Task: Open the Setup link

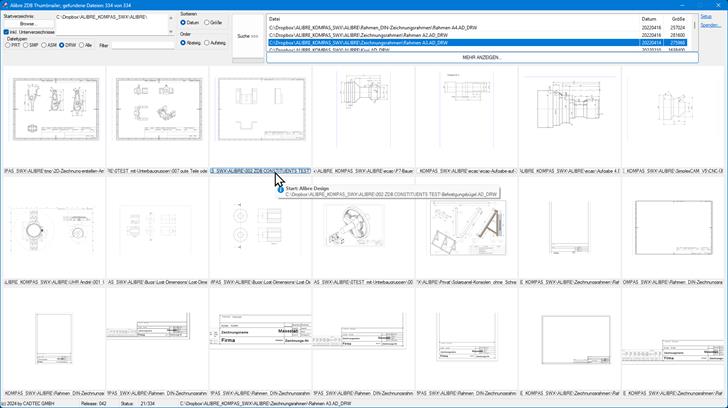Action: 706,17
